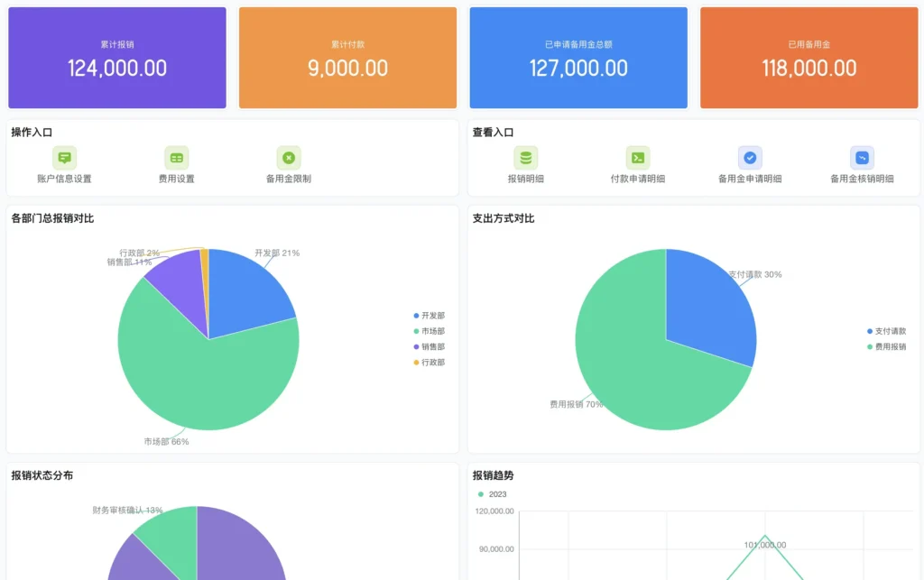Select the 已申请备用金总额 blue card
This screenshot has width=924, height=580.
point(578,58)
